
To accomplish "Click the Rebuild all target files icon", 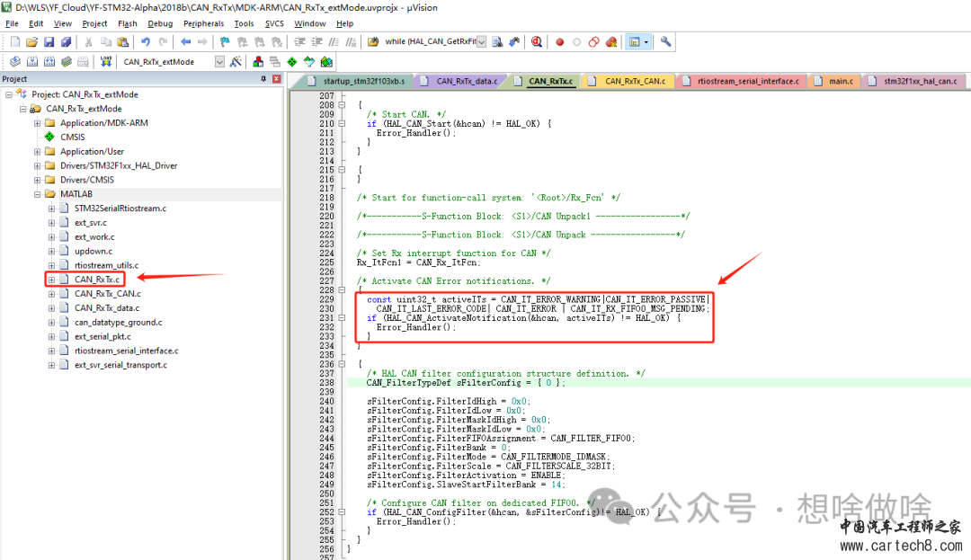I will (48, 61).
